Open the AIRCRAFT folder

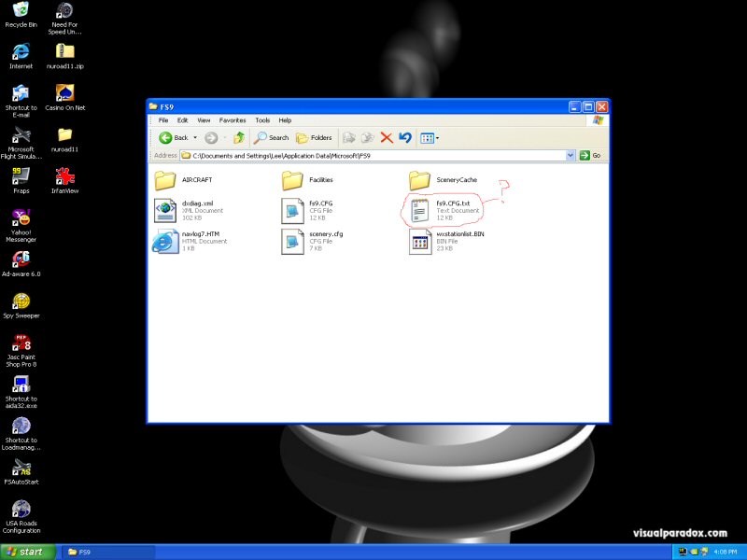pos(165,180)
